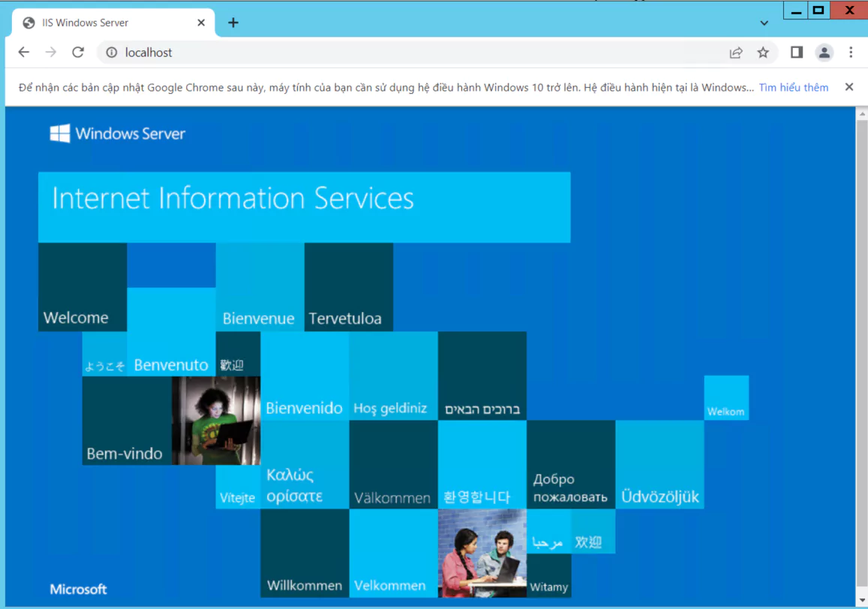Click the Arabic مرحبا tile

point(548,531)
